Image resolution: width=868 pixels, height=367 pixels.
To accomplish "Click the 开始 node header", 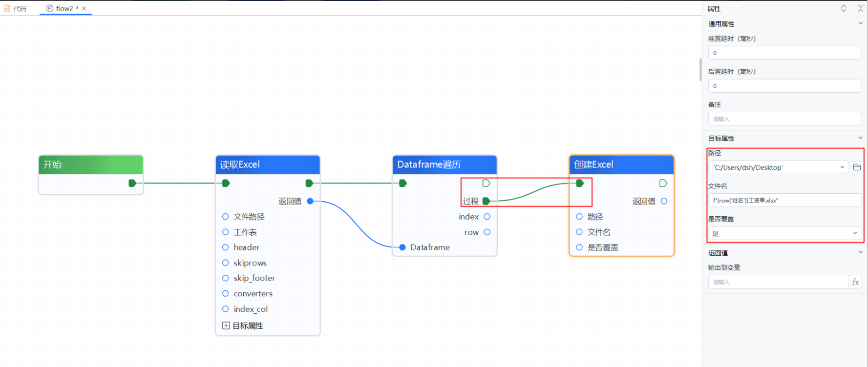I will point(91,164).
